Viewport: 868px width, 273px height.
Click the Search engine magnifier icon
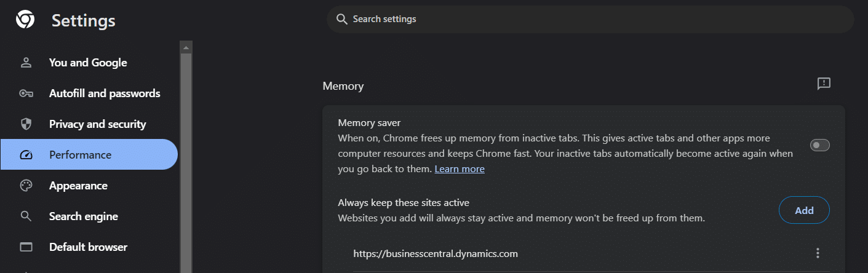26,216
